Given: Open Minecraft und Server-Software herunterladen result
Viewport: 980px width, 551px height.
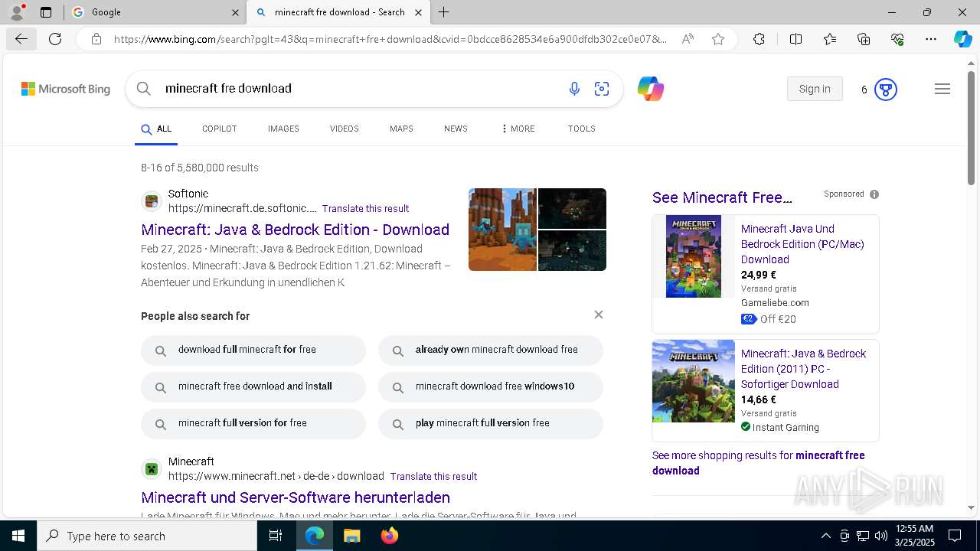Looking at the screenshot, I should click(295, 497).
